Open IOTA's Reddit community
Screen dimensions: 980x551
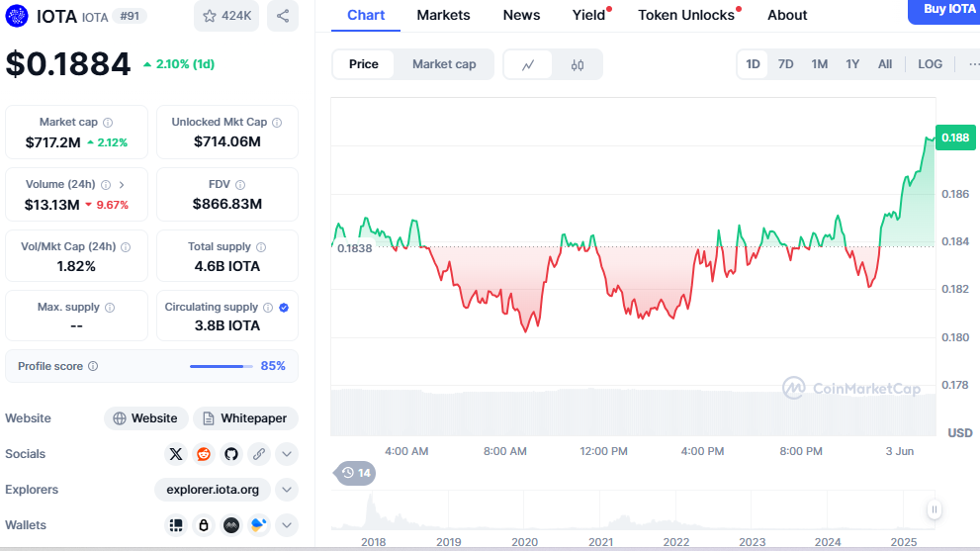204,454
